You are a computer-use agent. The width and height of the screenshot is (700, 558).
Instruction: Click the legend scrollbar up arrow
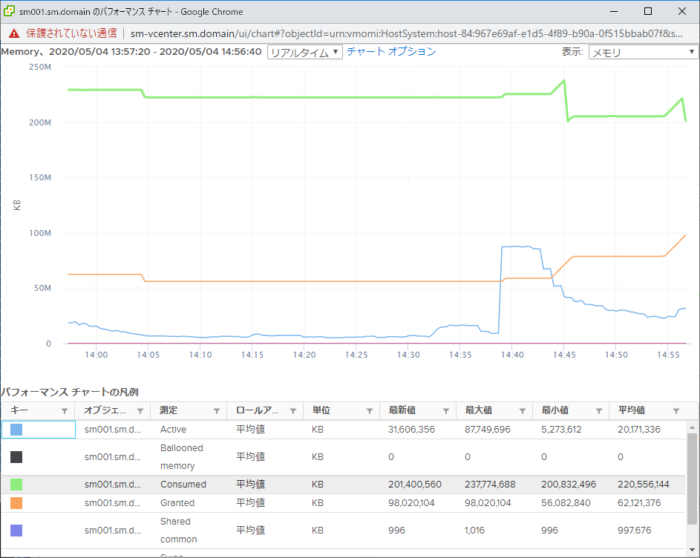coord(692,427)
